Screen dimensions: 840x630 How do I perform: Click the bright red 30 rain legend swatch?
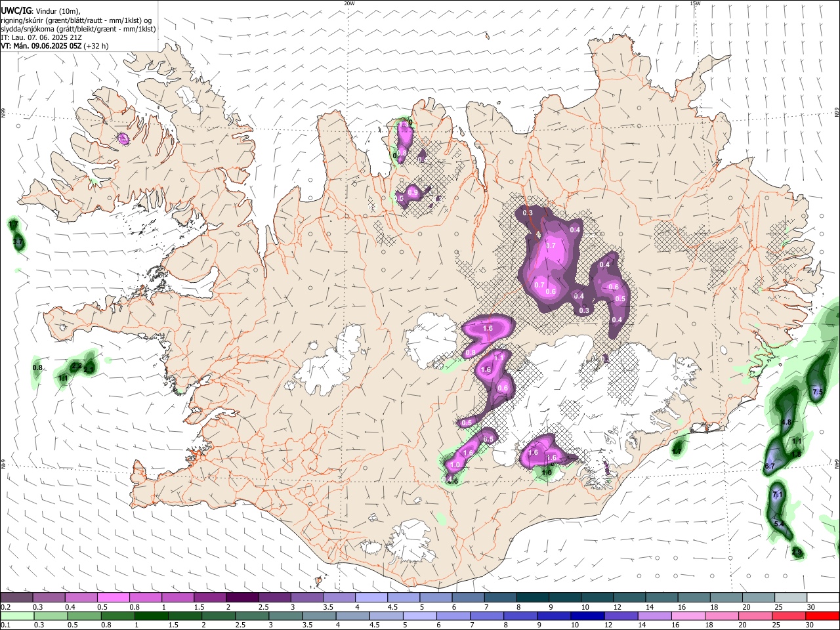click(x=822, y=616)
